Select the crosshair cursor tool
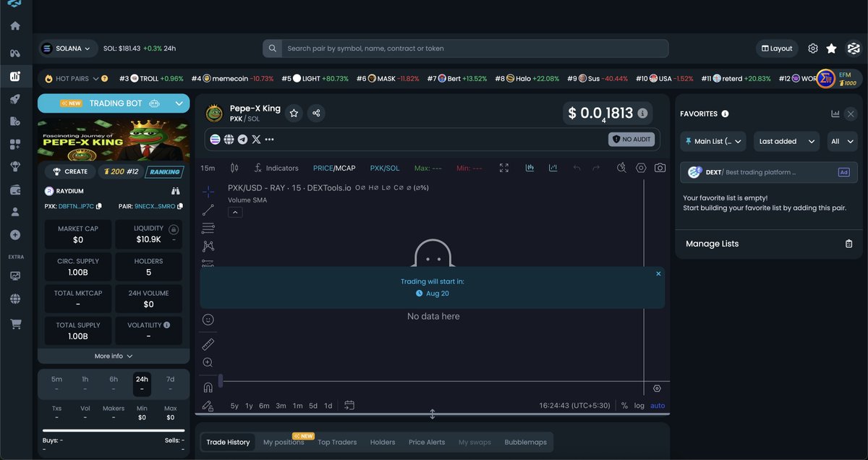868x460 pixels. click(x=208, y=192)
